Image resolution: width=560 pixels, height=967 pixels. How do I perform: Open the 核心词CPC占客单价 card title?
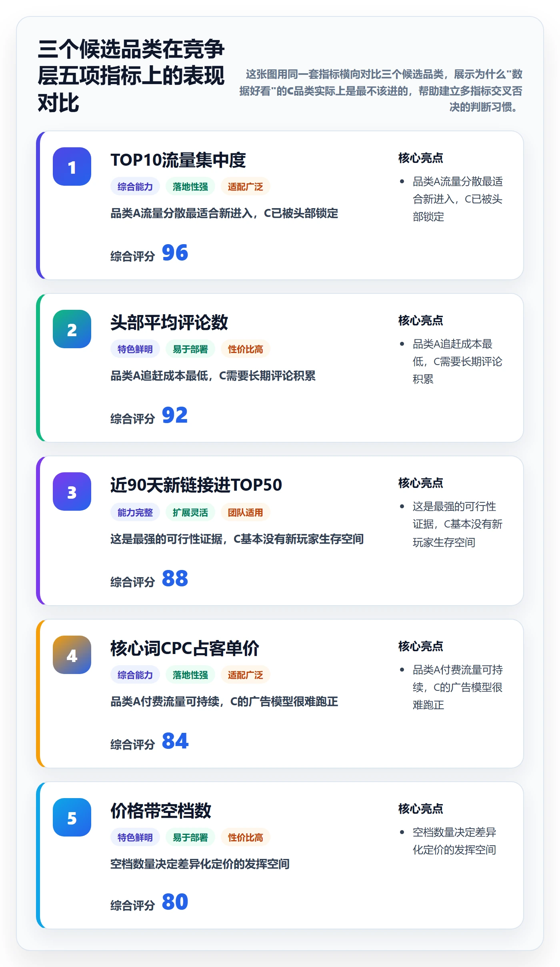[185, 648]
